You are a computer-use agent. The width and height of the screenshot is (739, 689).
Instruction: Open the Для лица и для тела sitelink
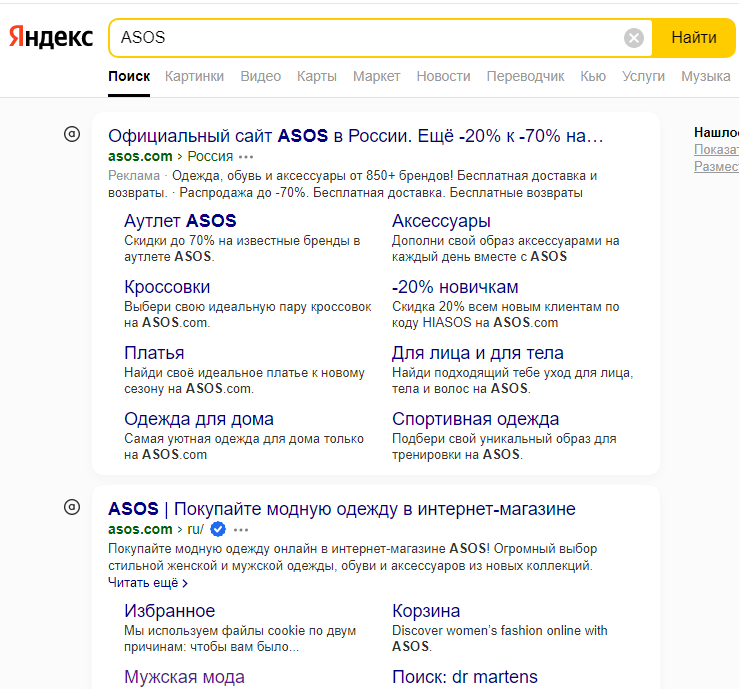pos(478,353)
